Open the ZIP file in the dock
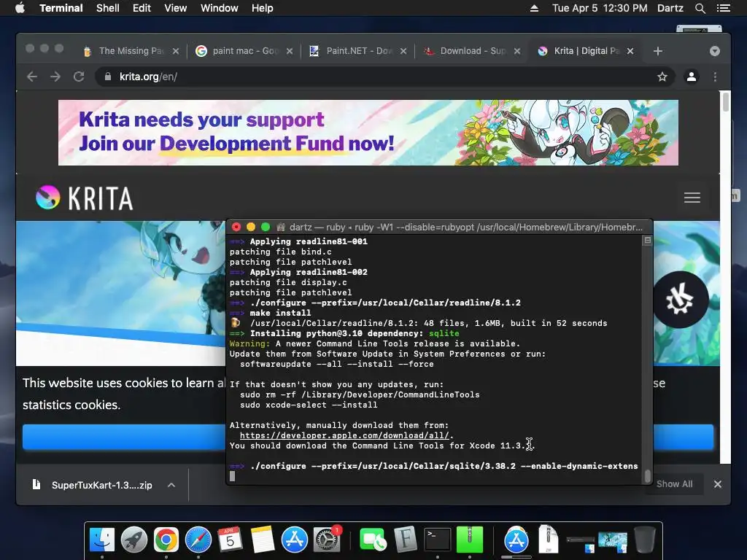This screenshot has width=747, height=560. 549,540
